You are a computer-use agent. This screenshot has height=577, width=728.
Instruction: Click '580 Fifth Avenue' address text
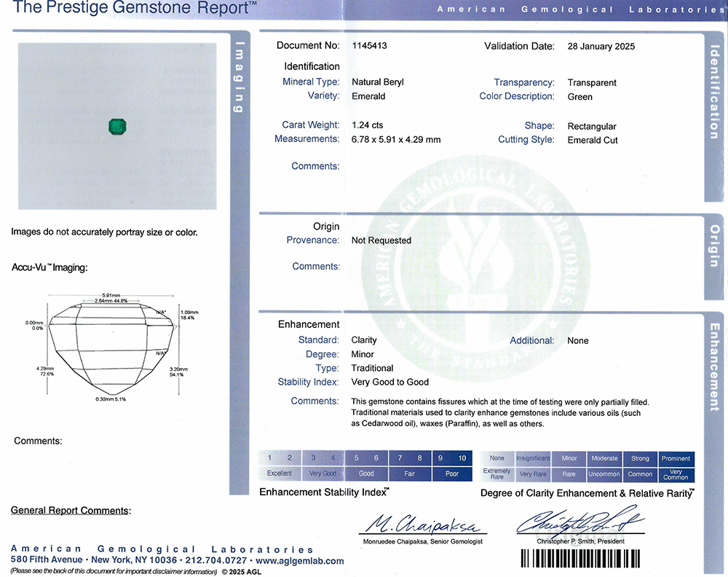pos(47,560)
